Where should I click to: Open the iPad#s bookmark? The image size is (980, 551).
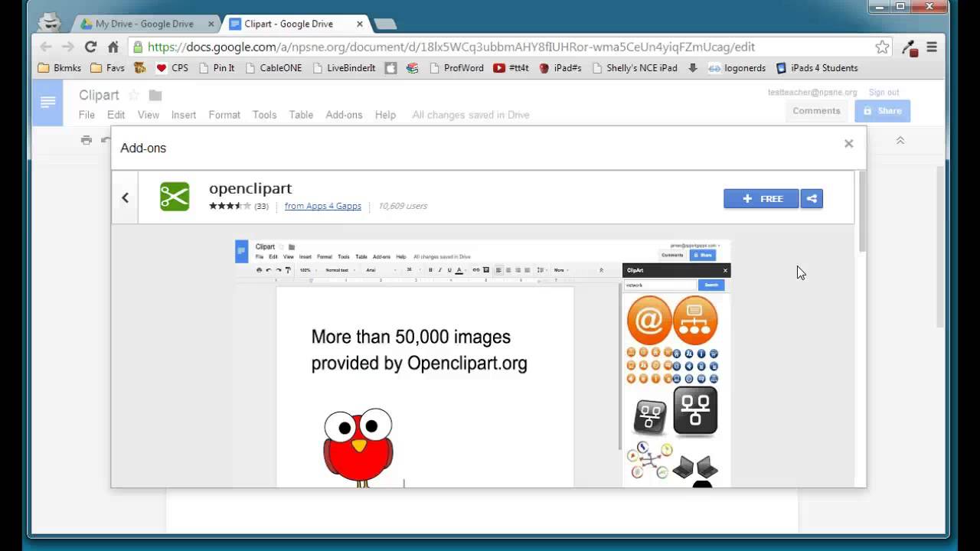(x=560, y=68)
